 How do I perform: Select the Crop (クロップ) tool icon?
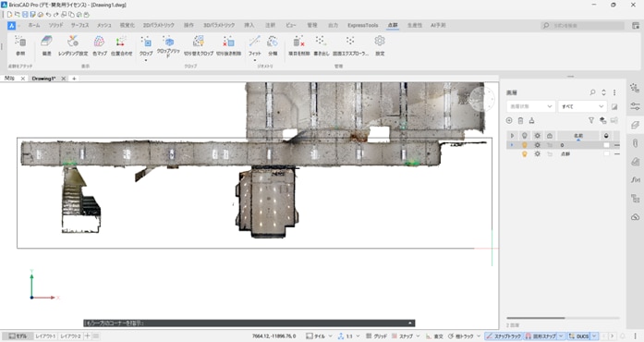[146, 42]
